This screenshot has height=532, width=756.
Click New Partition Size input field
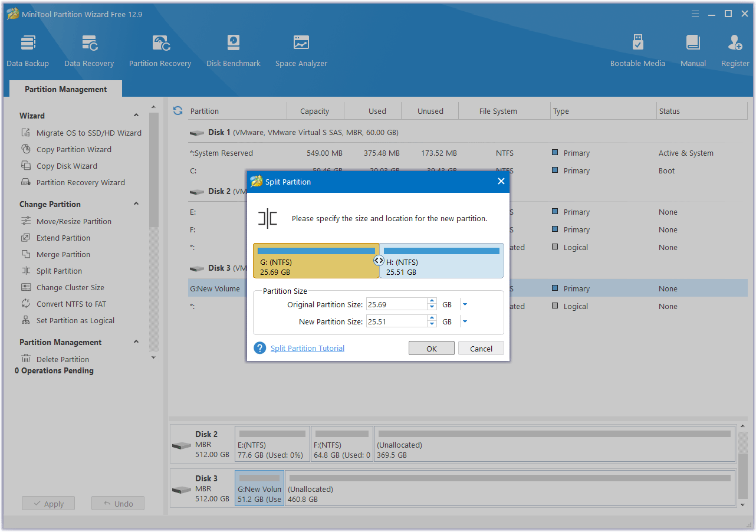click(x=397, y=321)
